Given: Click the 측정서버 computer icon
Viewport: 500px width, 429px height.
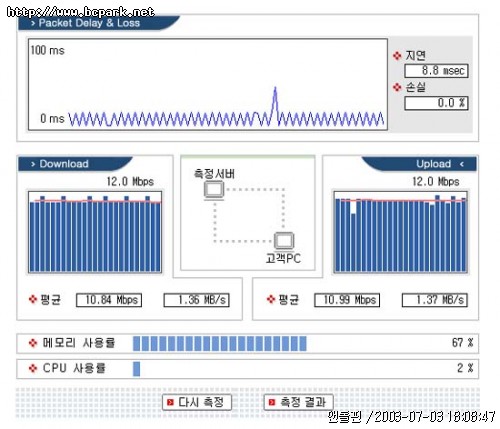Looking at the screenshot, I should click(214, 190).
